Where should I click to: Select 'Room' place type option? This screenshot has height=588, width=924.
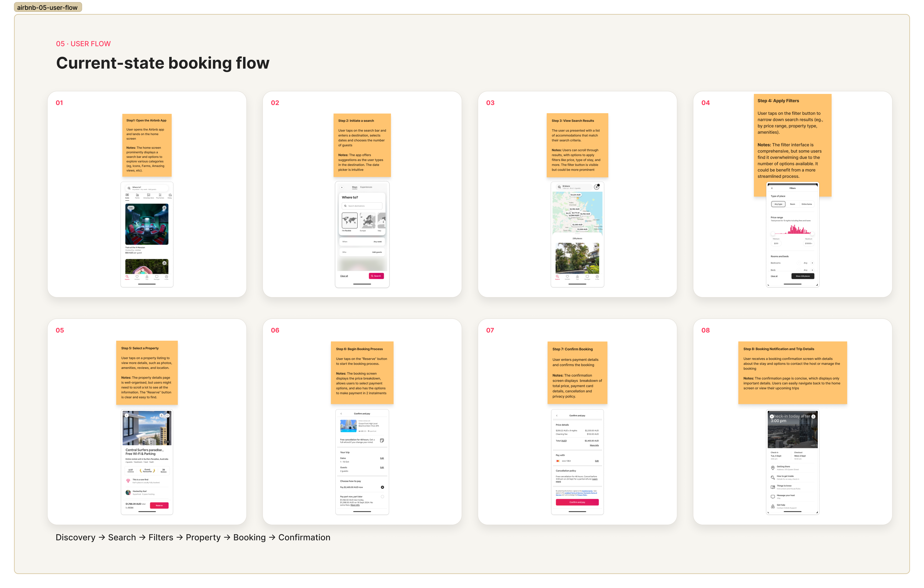tap(792, 204)
